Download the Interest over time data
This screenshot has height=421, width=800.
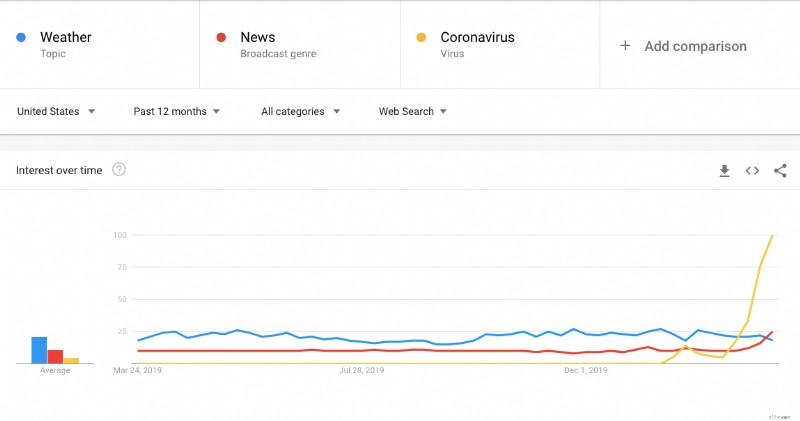click(x=724, y=171)
